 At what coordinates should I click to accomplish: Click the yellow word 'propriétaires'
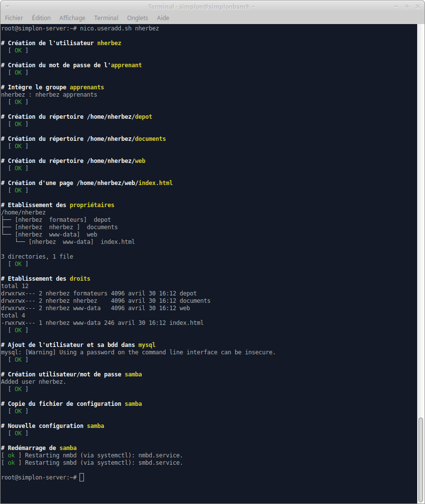[x=92, y=205]
